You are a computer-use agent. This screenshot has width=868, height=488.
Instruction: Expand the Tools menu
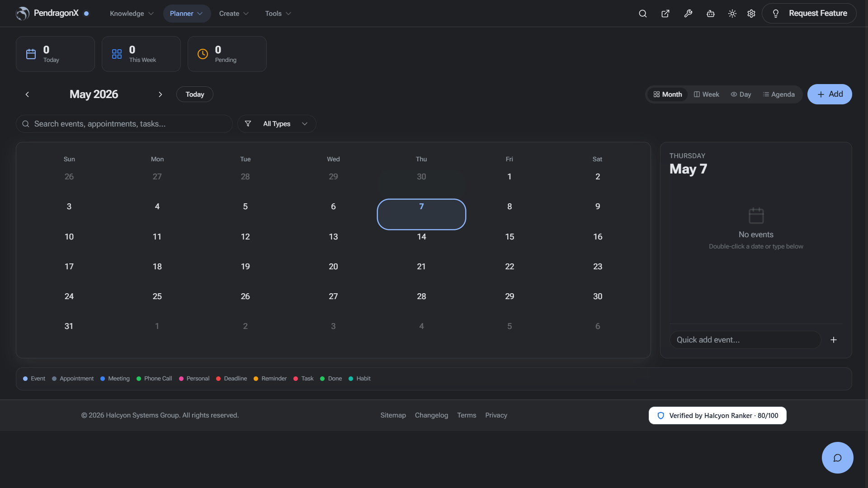point(278,14)
